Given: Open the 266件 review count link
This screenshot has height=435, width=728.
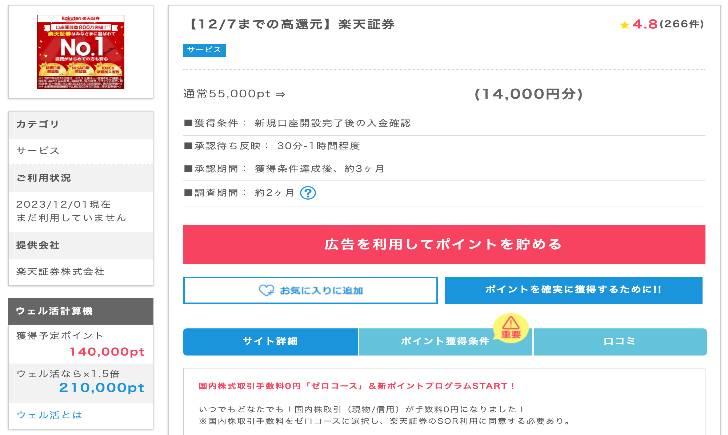Looking at the screenshot, I should [x=683, y=24].
